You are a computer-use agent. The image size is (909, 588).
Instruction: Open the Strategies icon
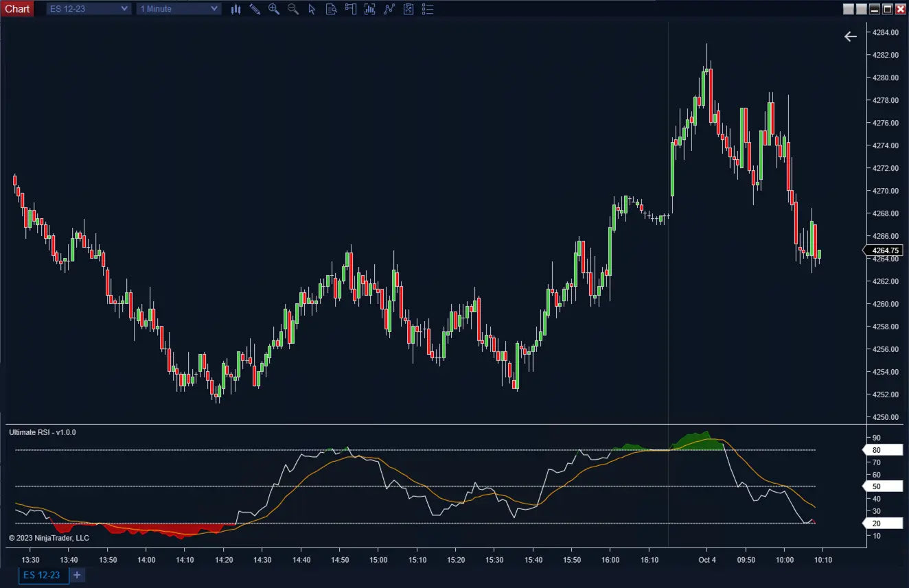pos(389,9)
